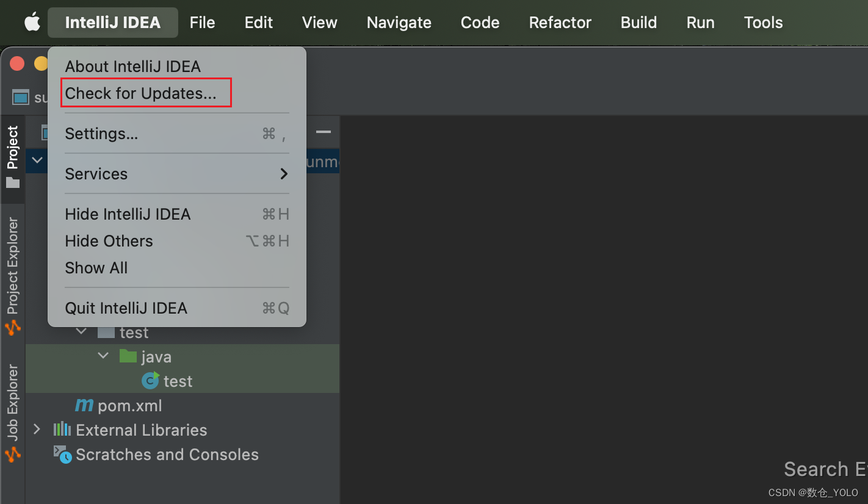Click the Services submenu arrow

pyautogui.click(x=284, y=174)
